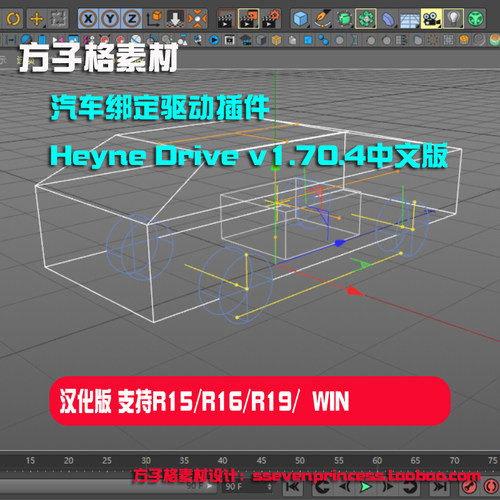Click the Render to Picture Viewer icon
Screen dimensions: 500x500
pos(249,19)
